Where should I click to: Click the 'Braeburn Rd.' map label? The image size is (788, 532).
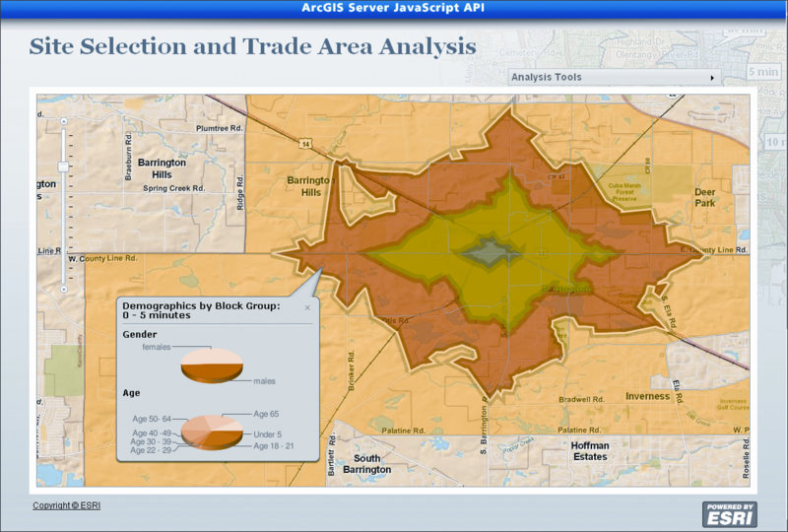click(x=128, y=156)
